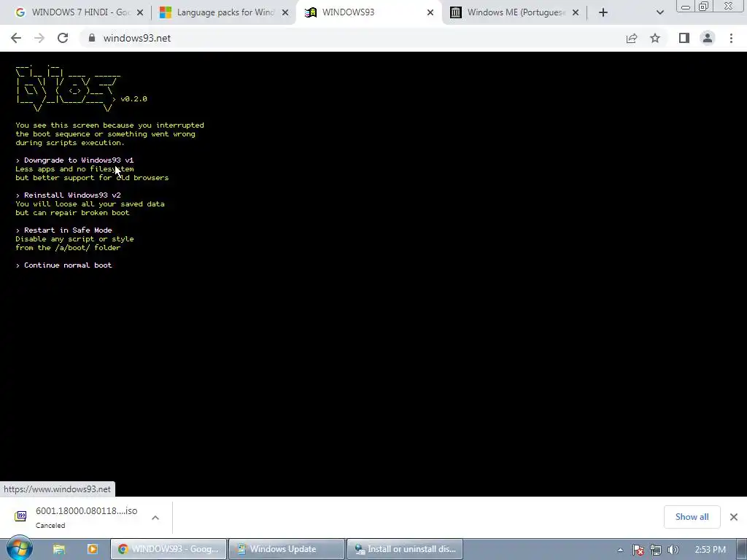Viewport: 747px width, 560px height.
Task: Open the Chrome side panel
Action: pos(684,38)
